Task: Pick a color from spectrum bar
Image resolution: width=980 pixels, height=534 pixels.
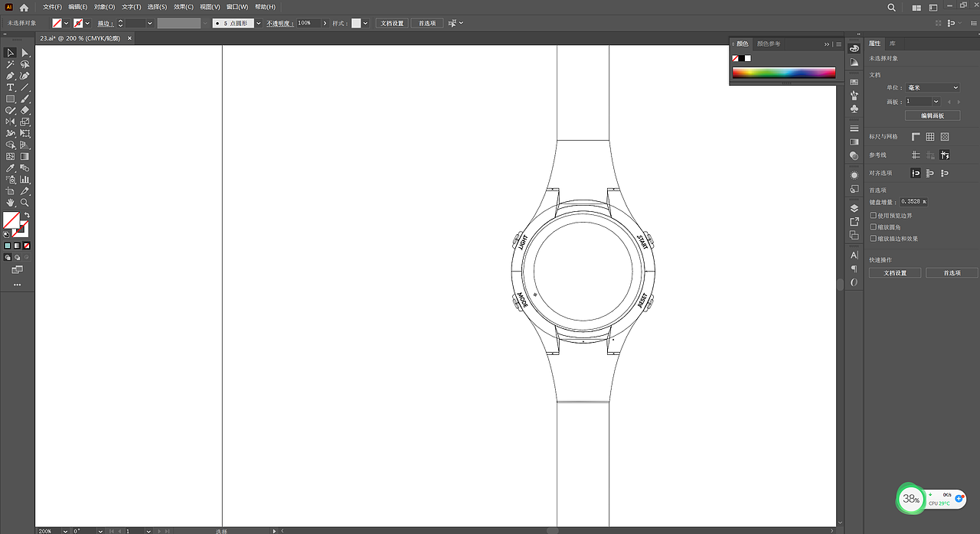Action: click(x=784, y=73)
